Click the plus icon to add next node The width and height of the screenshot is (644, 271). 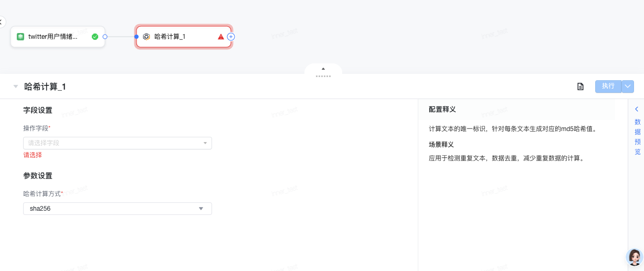tap(231, 37)
